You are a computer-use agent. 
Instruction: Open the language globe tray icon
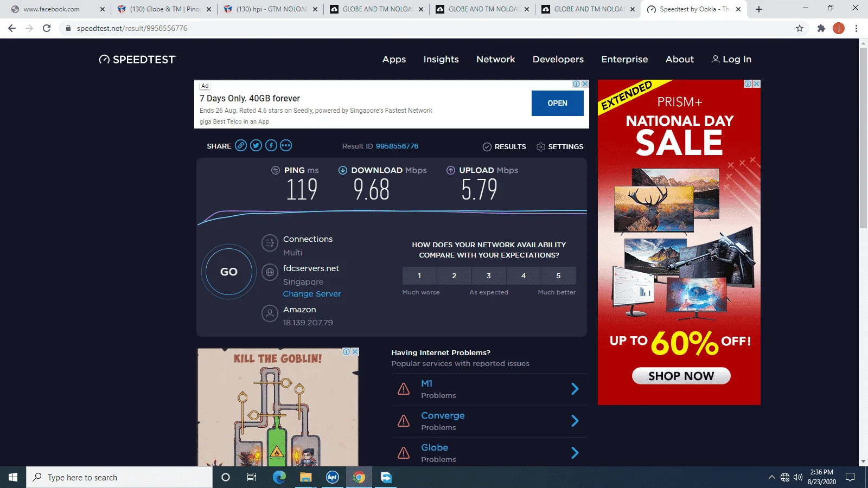785,477
